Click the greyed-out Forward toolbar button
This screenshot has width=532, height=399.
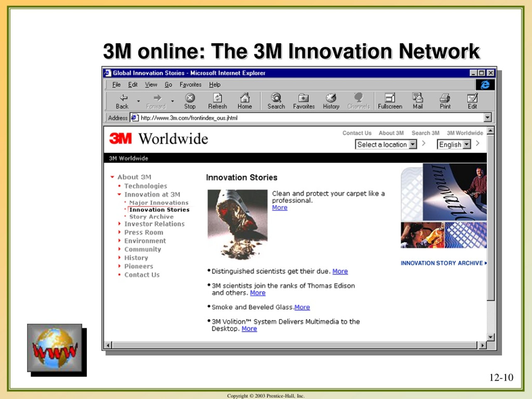[x=156, y=101]
